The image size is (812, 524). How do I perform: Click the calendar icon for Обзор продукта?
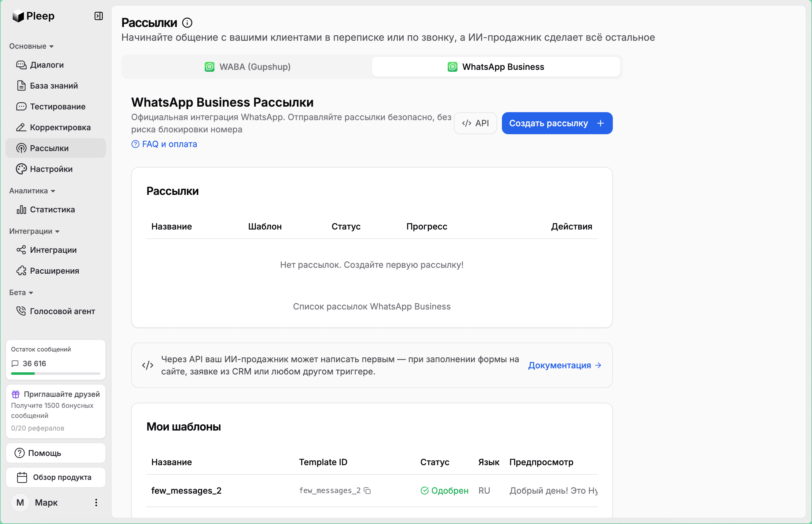tap(22, 477)
